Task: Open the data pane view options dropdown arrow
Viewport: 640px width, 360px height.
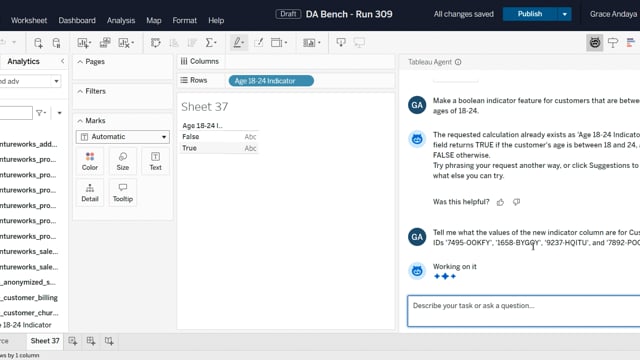Action: (x=60, y=113)
